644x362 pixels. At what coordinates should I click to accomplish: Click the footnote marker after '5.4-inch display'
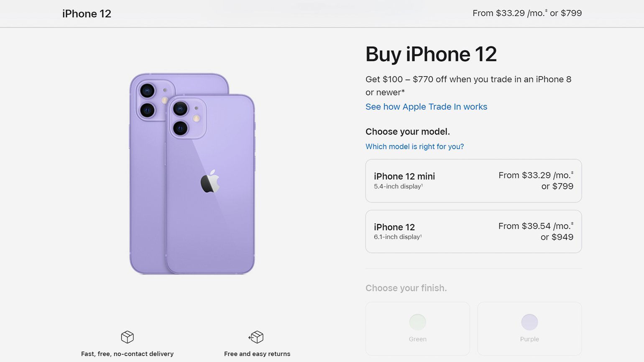pyautogui.click(x=422, y=185)
